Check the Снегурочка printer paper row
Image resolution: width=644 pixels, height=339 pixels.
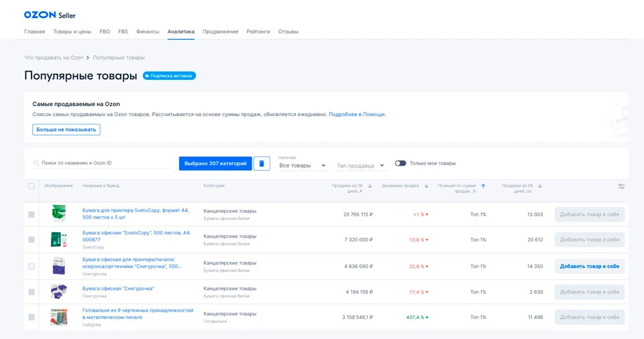[x=32, y=267]
